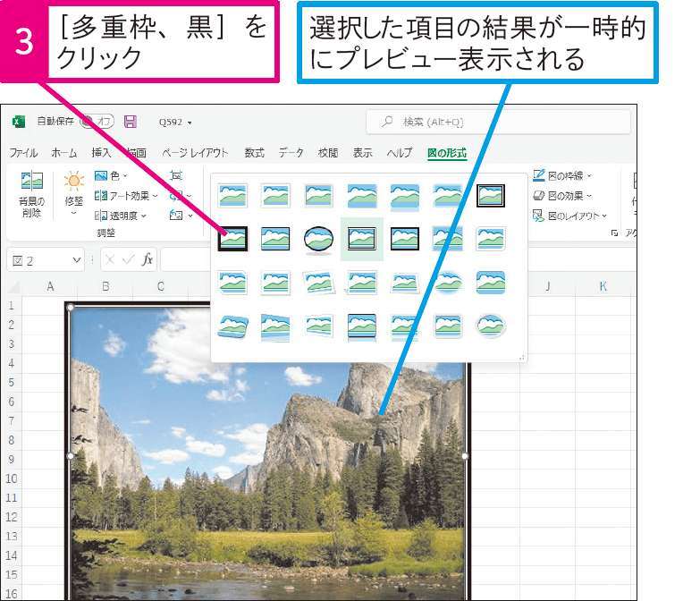Viewport: 700px width, 601px height.
Task: Click the picture styles dialog launcher
Action: [615, 233]
